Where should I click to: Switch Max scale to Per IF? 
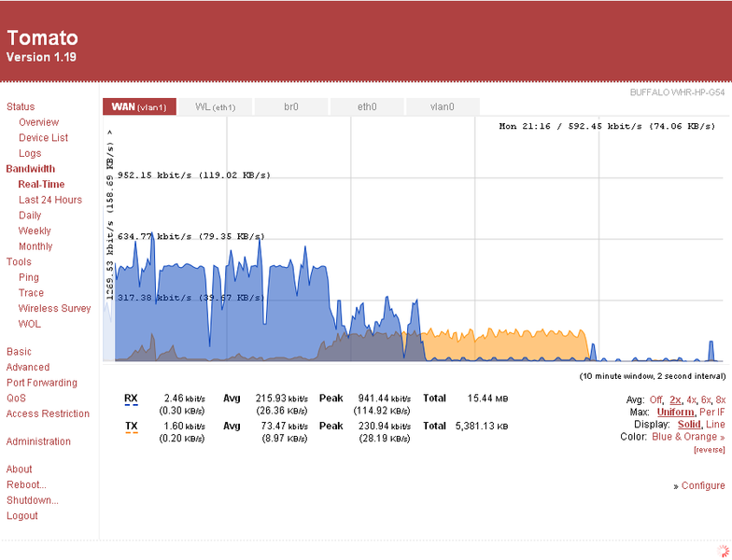pos(711,413)
